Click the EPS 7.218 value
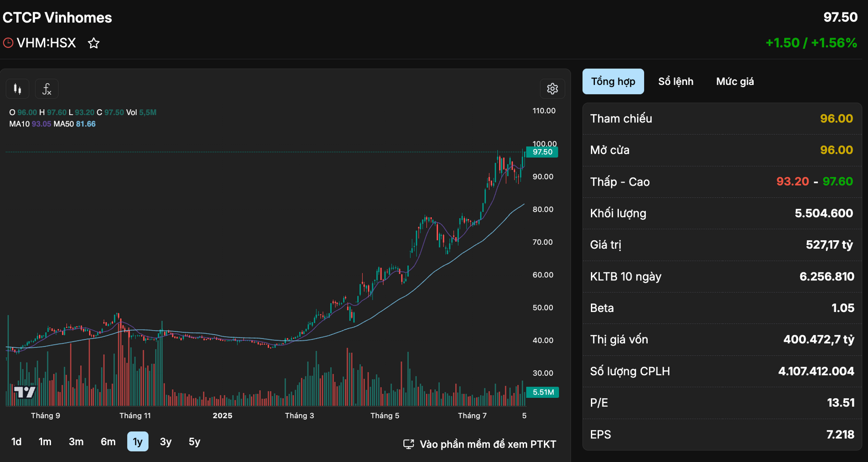This screenshot has width=868, height=462. [x=840, y=434]
